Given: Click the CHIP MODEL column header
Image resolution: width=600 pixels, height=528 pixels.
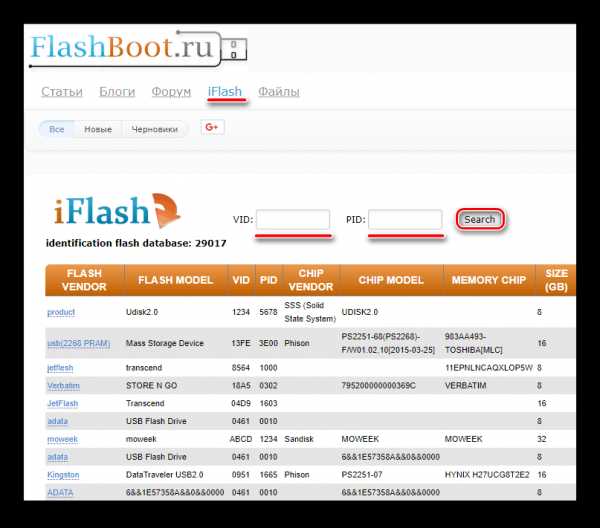Looking at the screenshot, I should click(391, 280).
